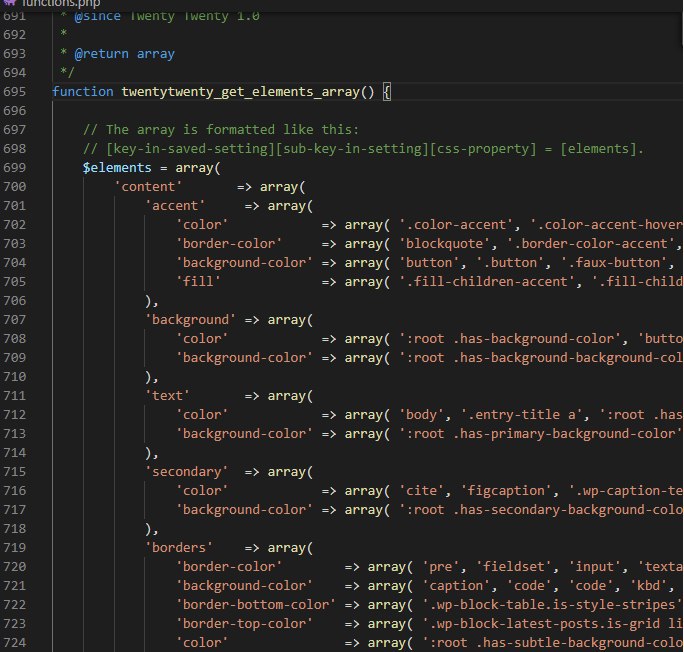The width and height of the screenshot is (684, 652).
Task: Click the 'function' keyword on line 695
Action: [83, 92]
